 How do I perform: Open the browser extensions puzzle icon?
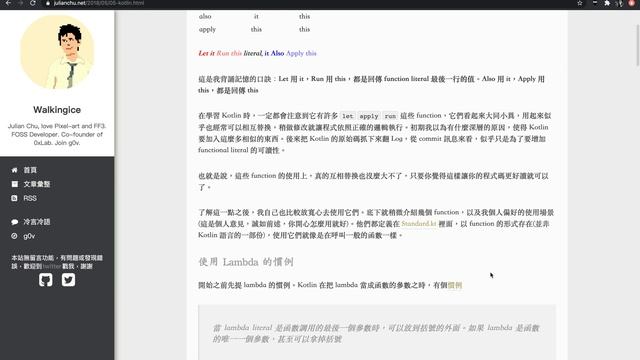point(607,3)
